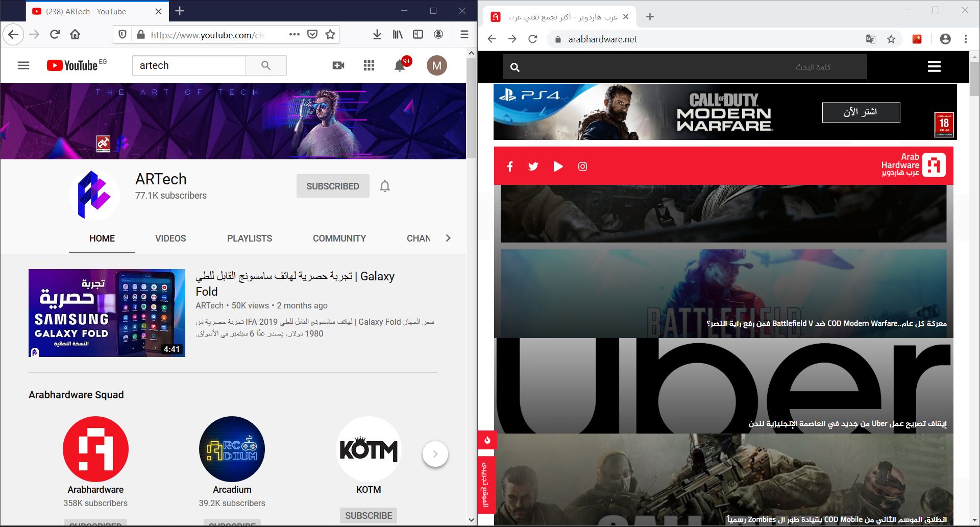
Task: Open Chrome profile icon
Action: coord(945,39)
